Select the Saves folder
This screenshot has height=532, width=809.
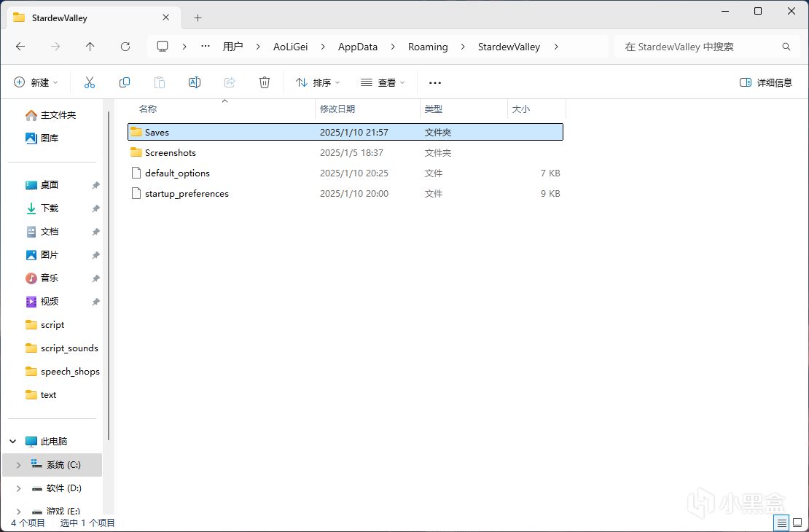point(345,132)
